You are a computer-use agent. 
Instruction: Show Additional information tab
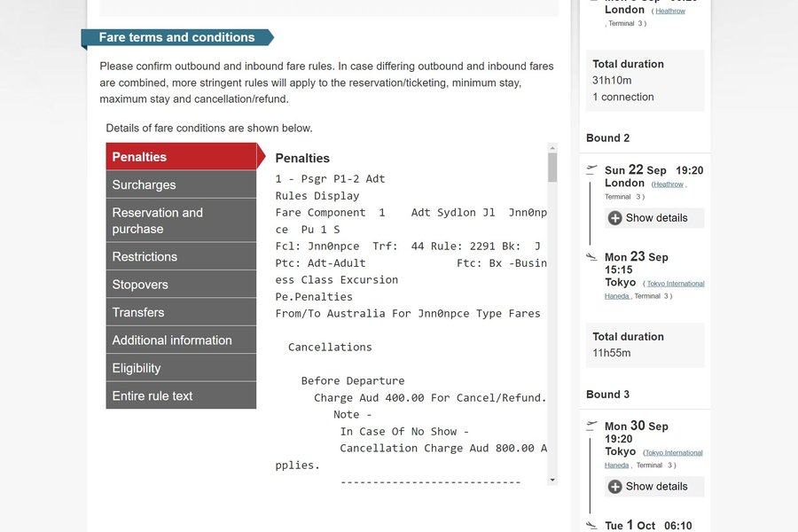(x=181, y=340)
